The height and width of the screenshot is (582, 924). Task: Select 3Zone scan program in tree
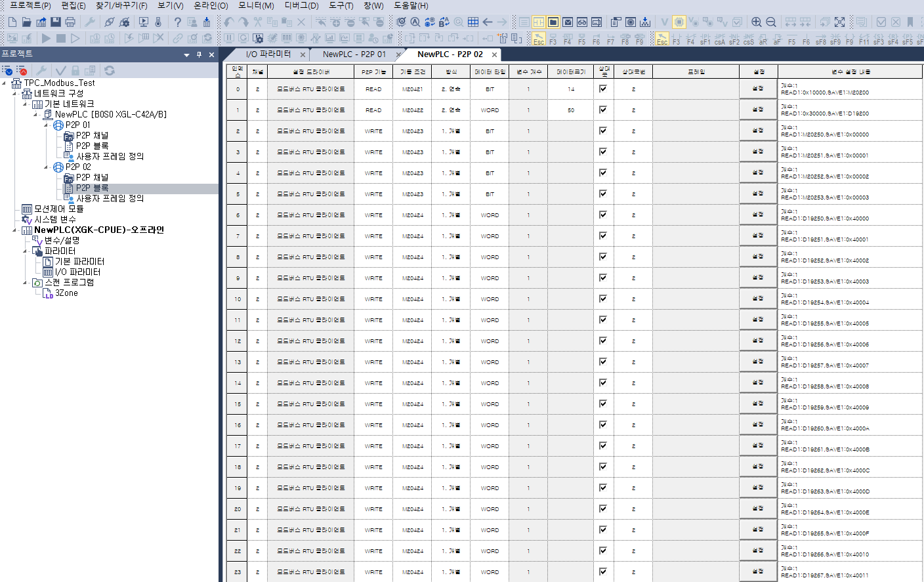(66, 293)
